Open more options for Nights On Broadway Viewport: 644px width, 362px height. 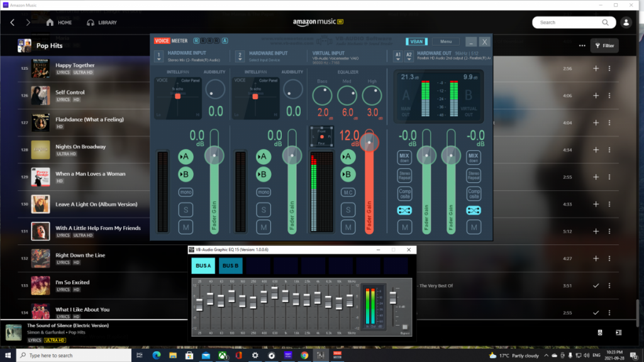point(609,150)
